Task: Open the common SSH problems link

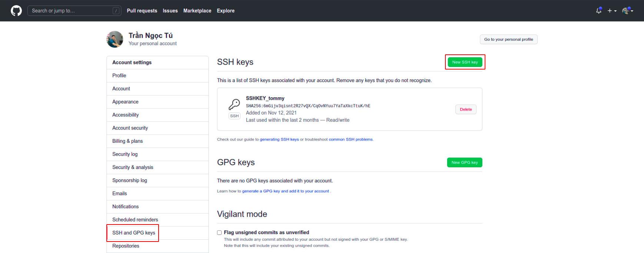Action: tap(351, 139)
